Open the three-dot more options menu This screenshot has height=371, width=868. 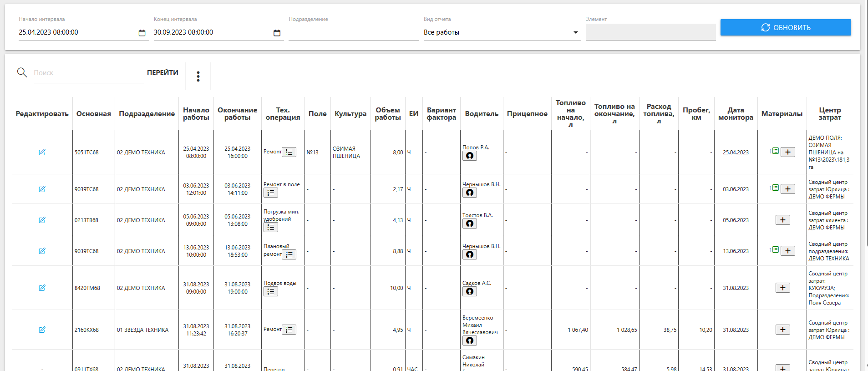click(x=198, y=76)
